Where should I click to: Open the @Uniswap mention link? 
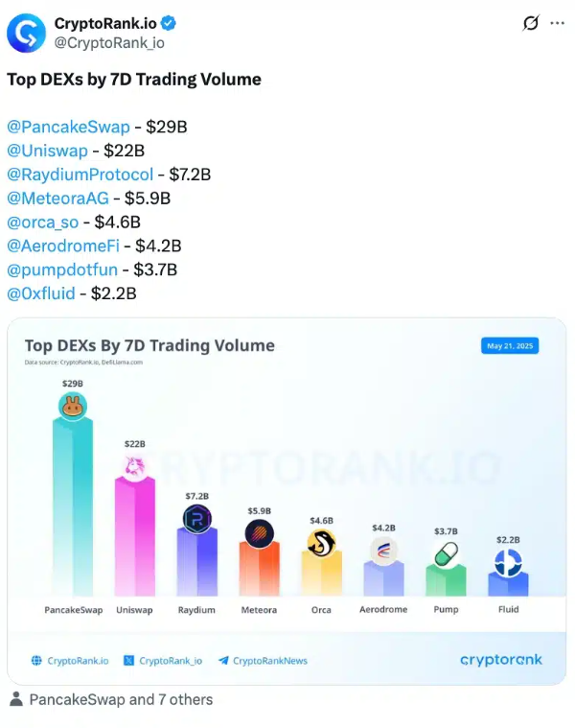tap(47, 151)
